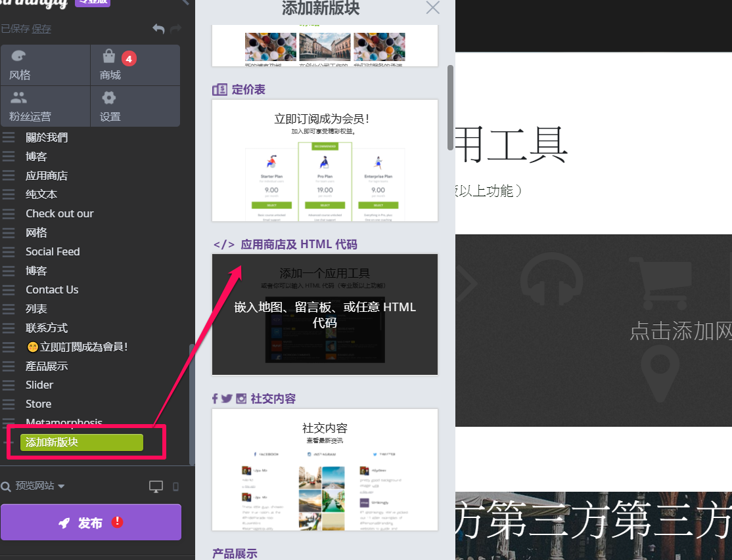Switch to mobile preview phone icon

coord(176,486)
